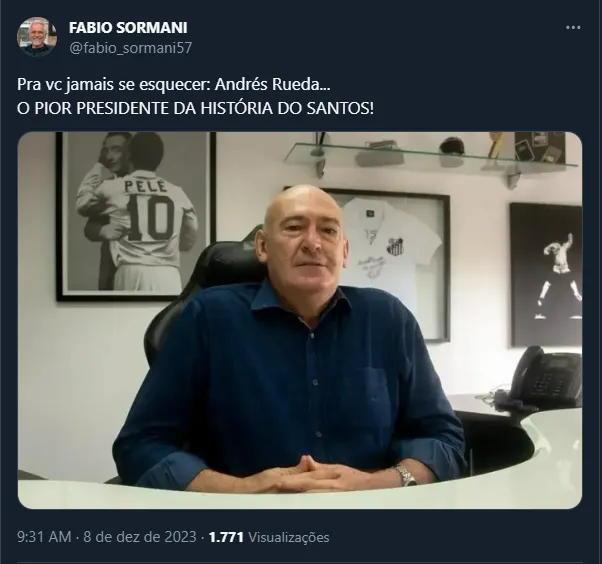Click the man's wristwatch in the media
602x564 pixels.
[406, 476]
